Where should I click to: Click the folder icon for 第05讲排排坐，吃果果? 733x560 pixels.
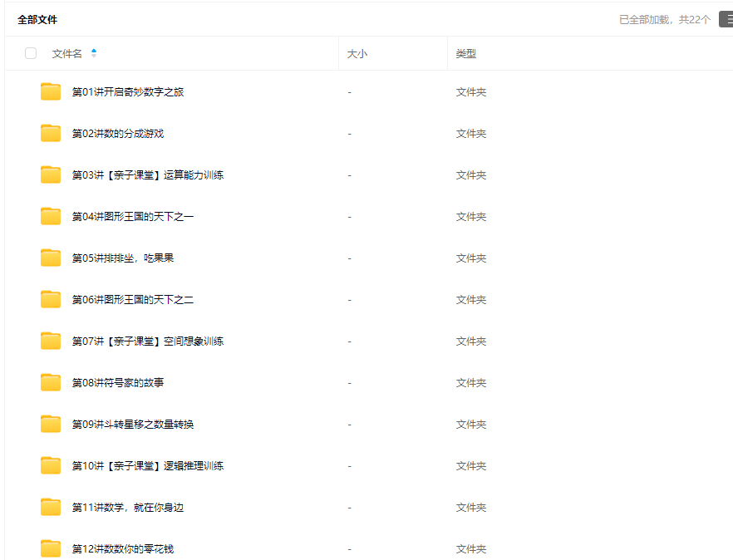click(51, 258)
